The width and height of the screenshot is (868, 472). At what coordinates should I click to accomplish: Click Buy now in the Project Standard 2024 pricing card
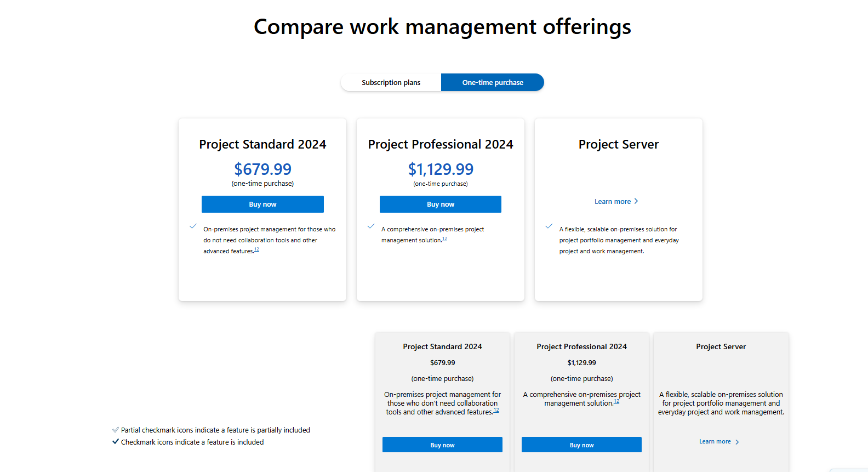coord(262,204)
